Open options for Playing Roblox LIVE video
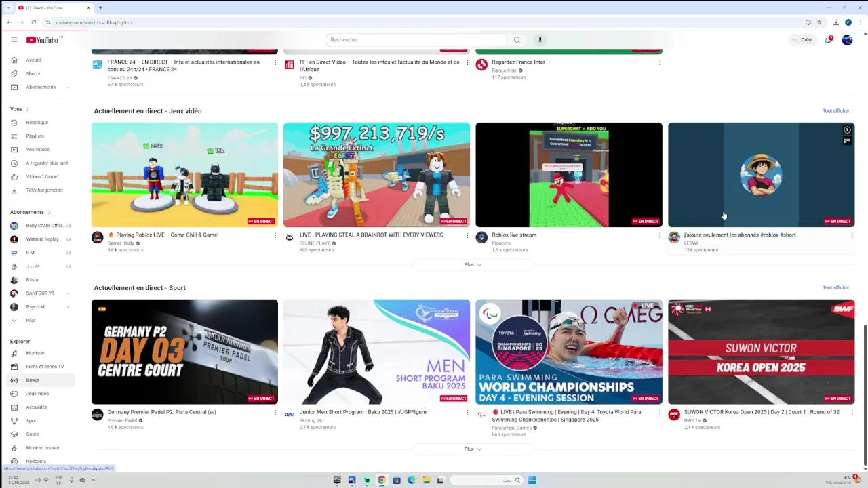This screenshot has height=488, width=868. tap(275, 235)
